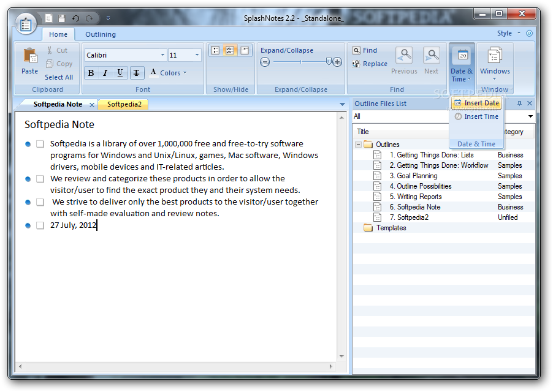553x392 pixels.
Task: Click the blue bullet of 27 July, 2012
Action: [x=28, y=225]
